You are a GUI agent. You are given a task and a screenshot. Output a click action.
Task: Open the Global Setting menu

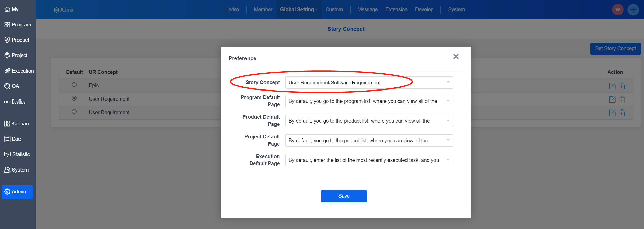[299, 9]
